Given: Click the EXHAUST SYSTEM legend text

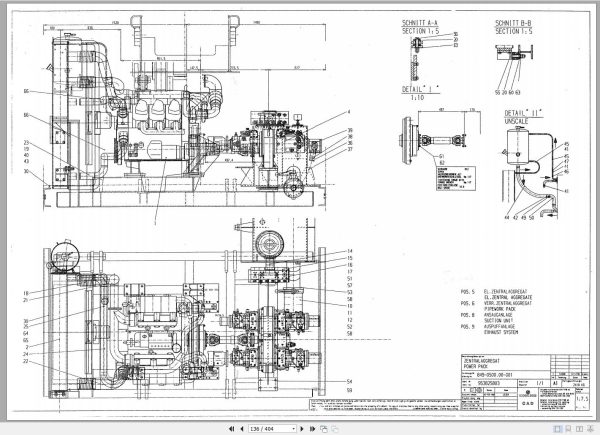Looking at the screenshot, I should click(x=501, y=332).
